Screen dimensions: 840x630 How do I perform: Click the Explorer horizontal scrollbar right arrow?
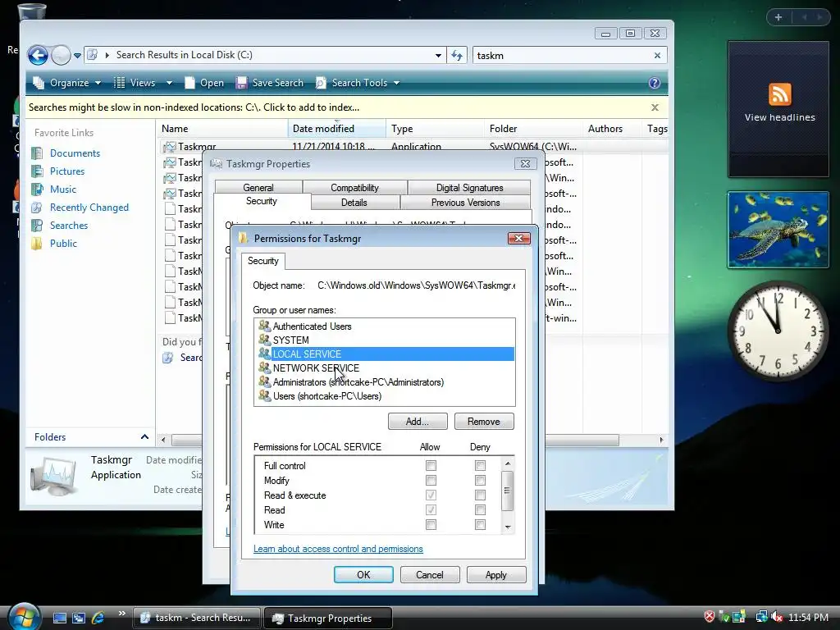point(662,440)
